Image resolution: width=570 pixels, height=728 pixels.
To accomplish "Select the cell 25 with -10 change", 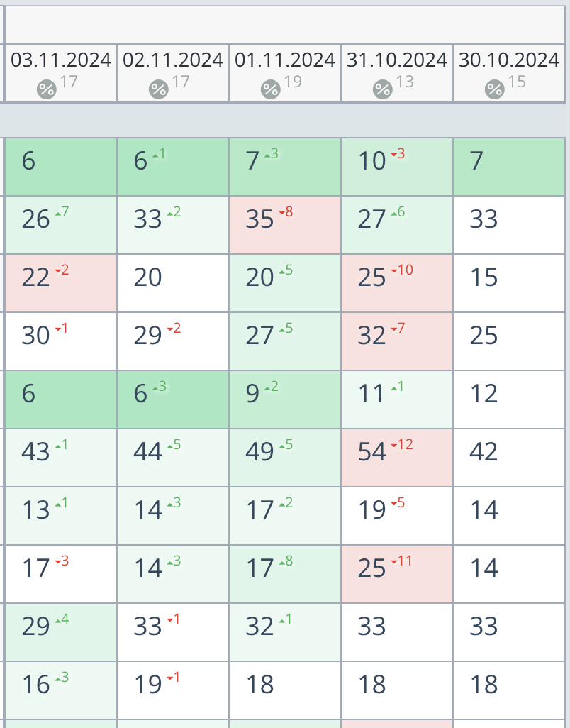I will (397, 283).
